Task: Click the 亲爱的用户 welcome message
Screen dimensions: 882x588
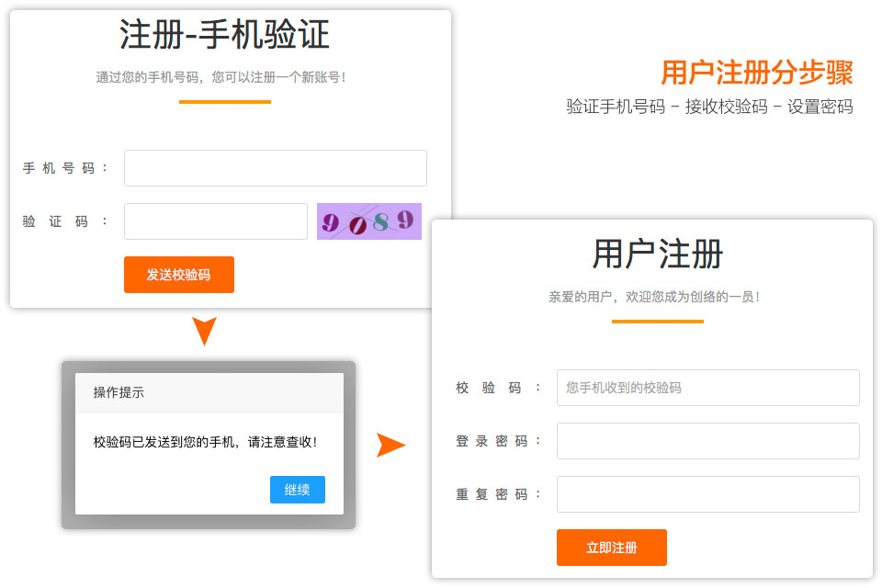Action: coord(654,296)
